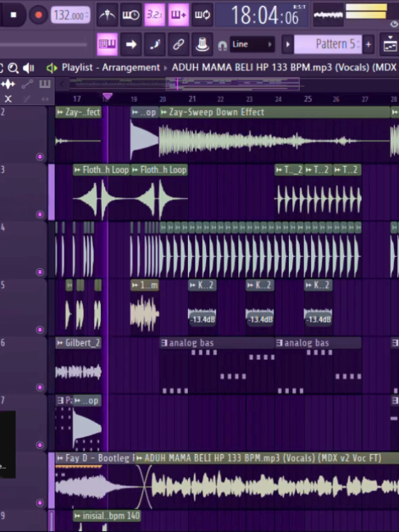Open the piano roll view button
The width and height of the screenshot is (399, 532).
pyautogui.click(x=108, y=44)
